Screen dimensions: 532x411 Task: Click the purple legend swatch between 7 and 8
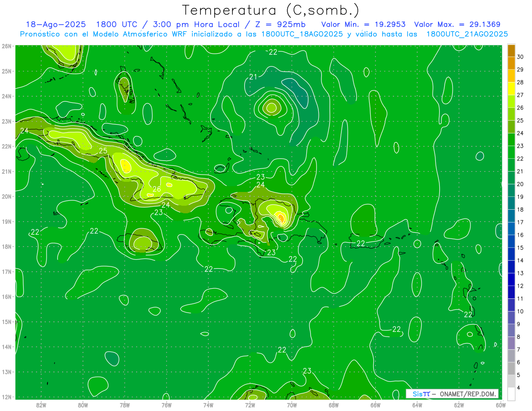coord(512,343)
